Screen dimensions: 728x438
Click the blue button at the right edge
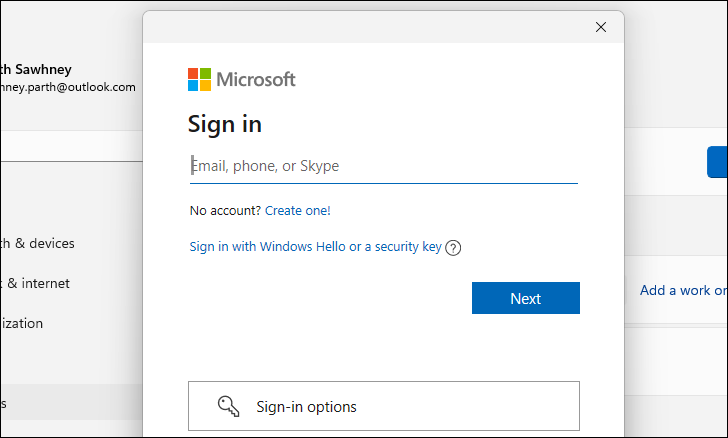click(x=717, y=162)
